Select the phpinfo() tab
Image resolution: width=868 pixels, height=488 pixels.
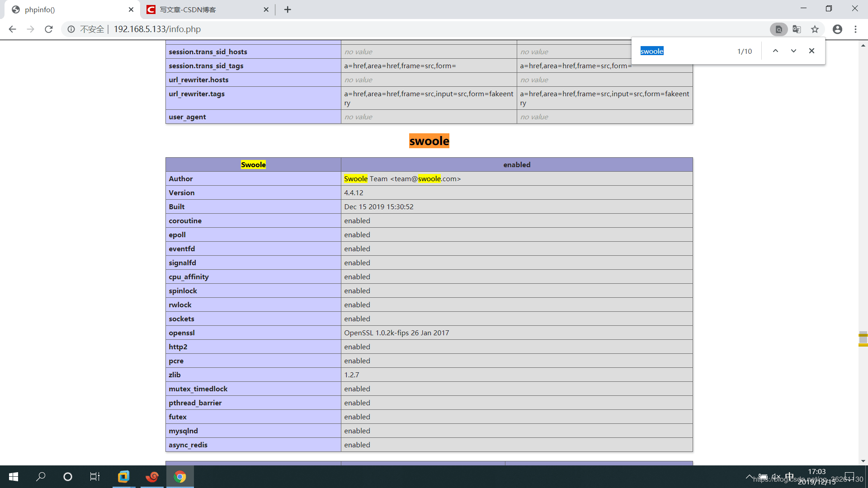click(x=68, y=9)
